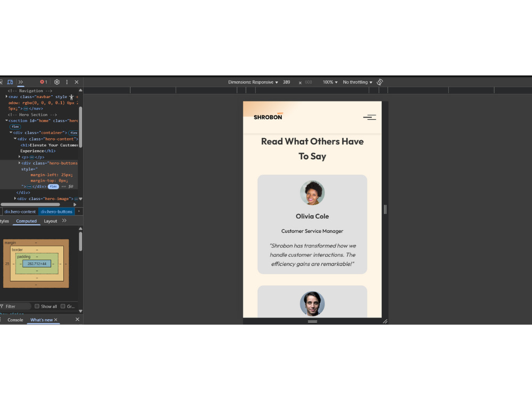Click the accessibility tree toggle icon
532x399 pixels.
71,97
